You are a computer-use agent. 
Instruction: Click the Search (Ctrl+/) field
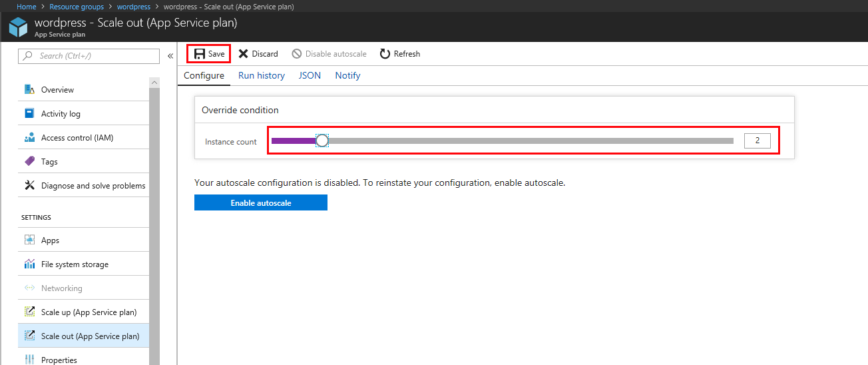(89, 56)
